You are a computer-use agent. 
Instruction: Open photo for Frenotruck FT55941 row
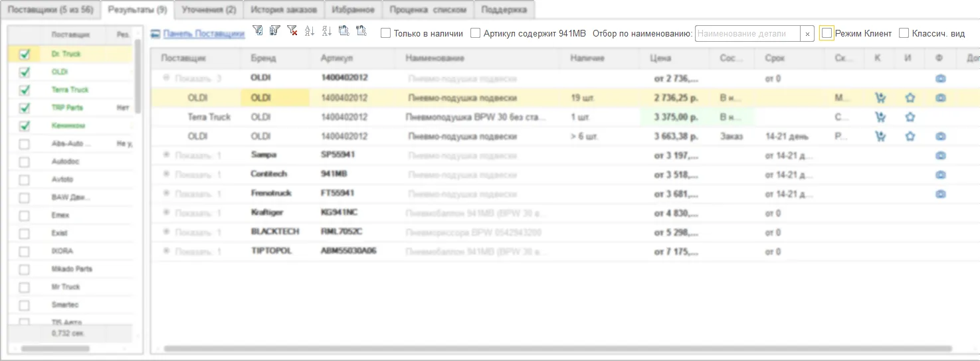(941, 194)
